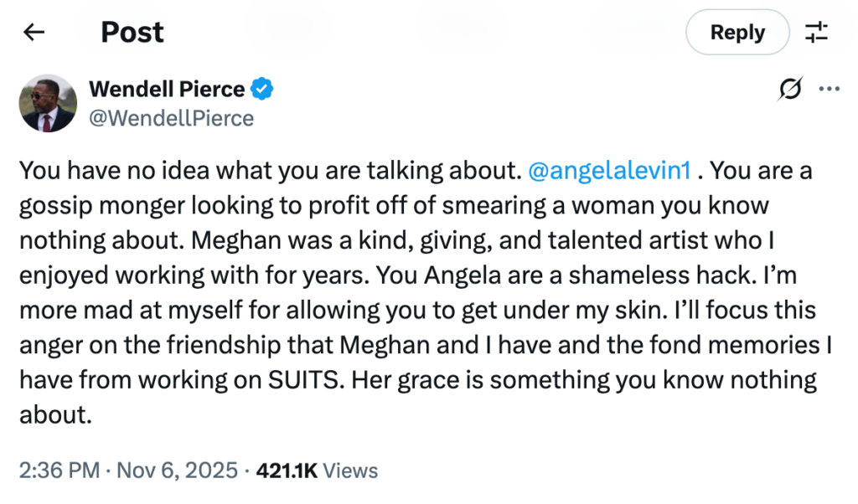Open Wendell Pierce's profile picture
The width and height of the screenshot is (858, 504).
pyautogui.click(x=48, y=103)
